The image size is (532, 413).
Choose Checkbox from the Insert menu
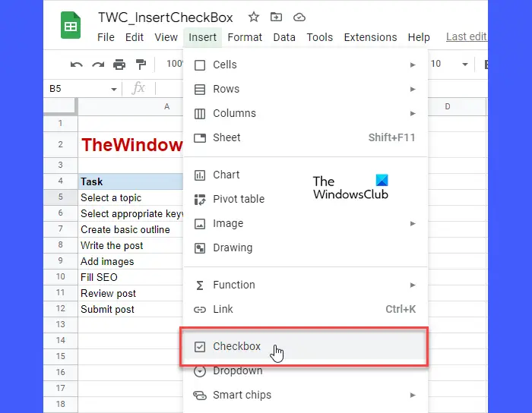click(x=304, y=347)
